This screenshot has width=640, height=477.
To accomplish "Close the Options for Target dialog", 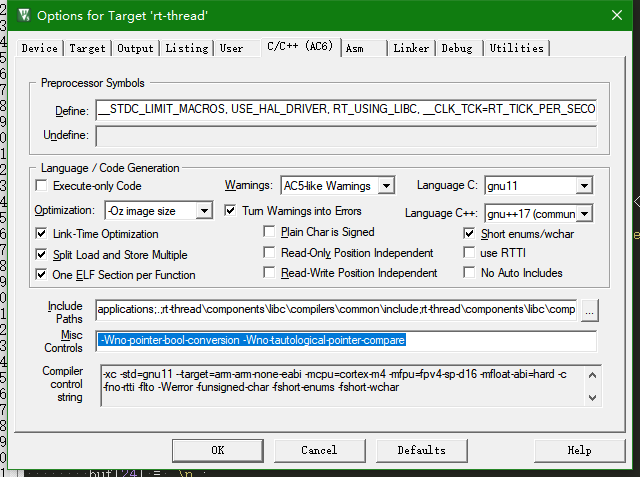I will tap(617, 16).
